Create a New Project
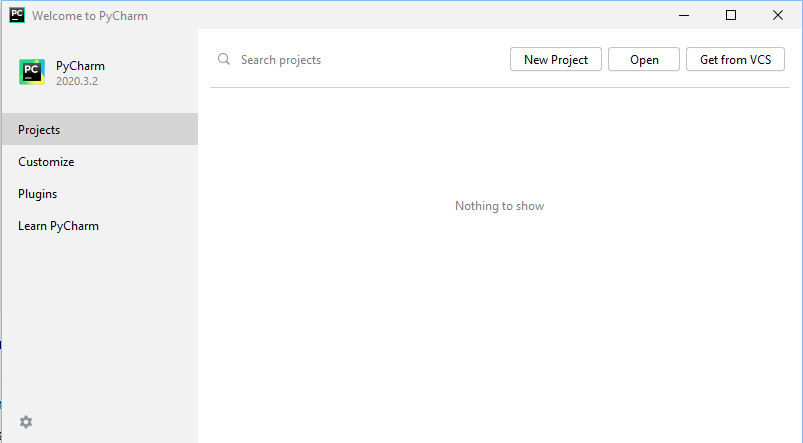The width and height of the screenshot is (803, 443). coord(556,59)
